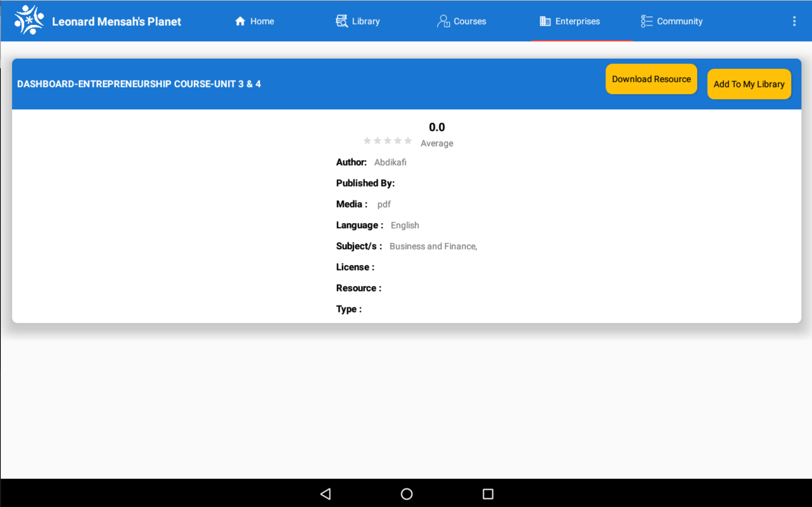
Task: Click the author name Abdikafi
Action: (390, 162)
